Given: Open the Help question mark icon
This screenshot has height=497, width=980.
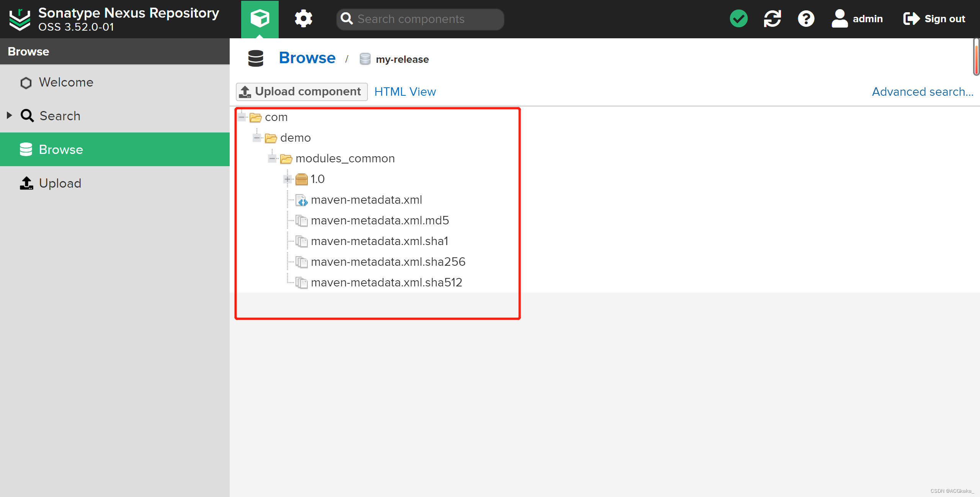Looking at the screenshot, I should [x=806, y=18].
